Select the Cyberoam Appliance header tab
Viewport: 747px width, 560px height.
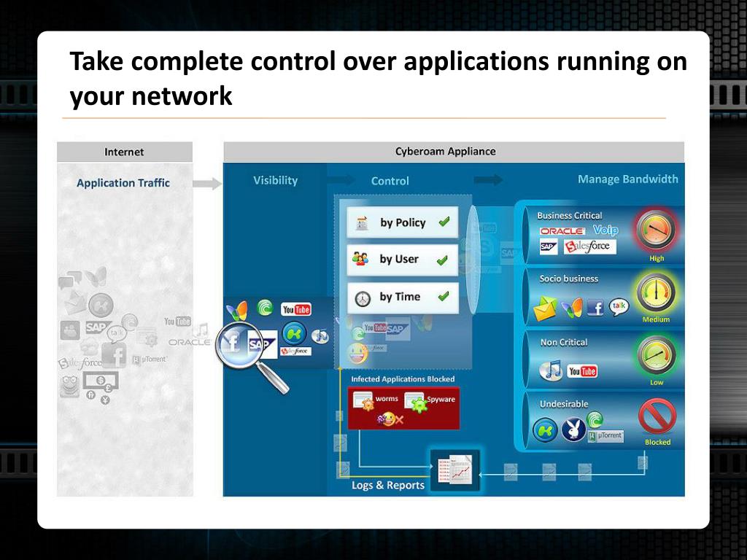445,152
